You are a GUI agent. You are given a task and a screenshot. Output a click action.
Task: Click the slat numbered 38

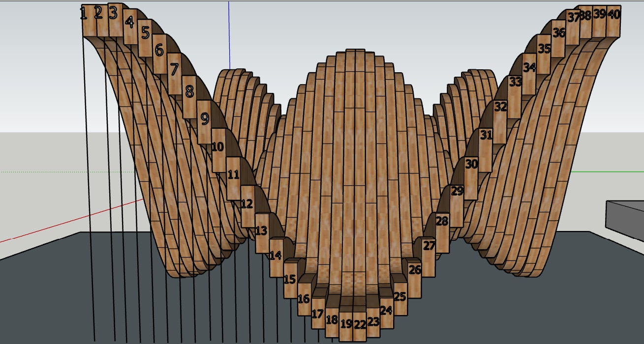pos(585,22)
